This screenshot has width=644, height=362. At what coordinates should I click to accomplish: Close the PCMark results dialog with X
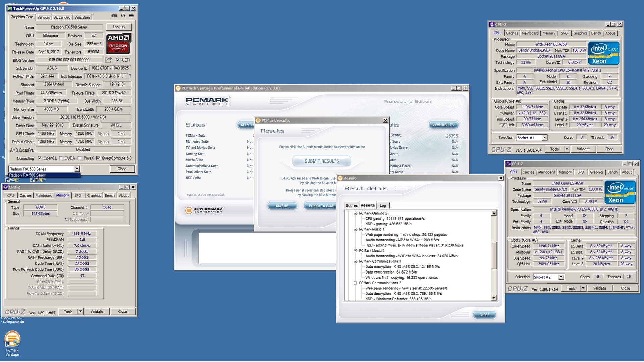386,121
